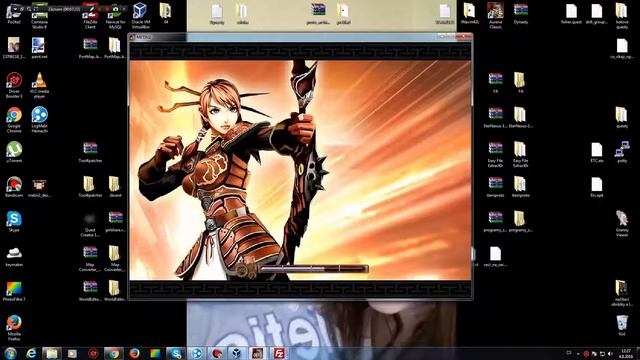Image resolution: width=640 pixels, height=360 pixels.
Task: Open Internet Explorer from the taskbar
Action: 31,353
